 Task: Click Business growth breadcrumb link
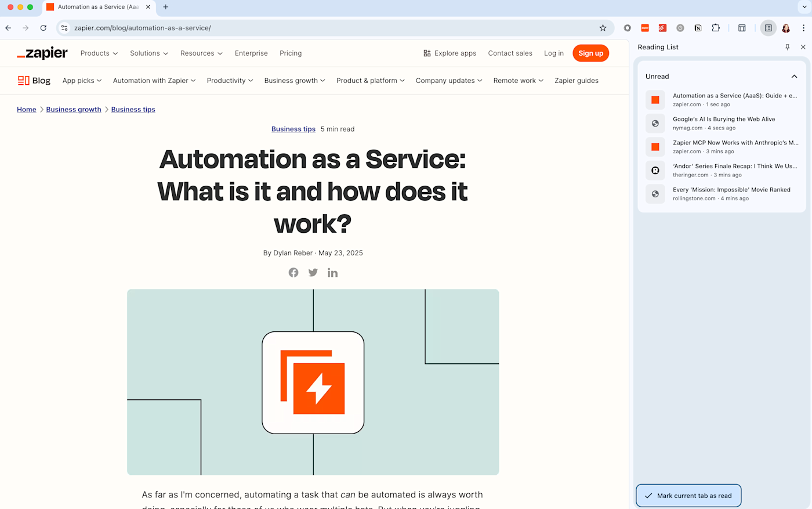[x=74, y=109]
